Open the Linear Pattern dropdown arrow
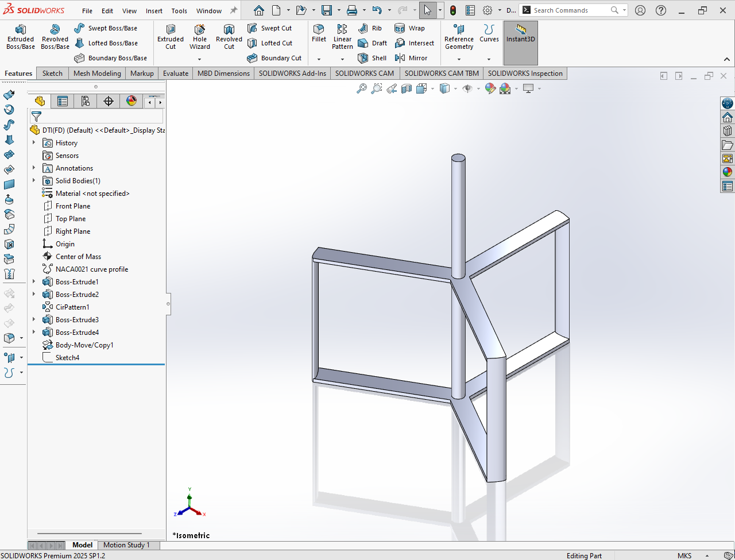This screenshot has height=560, width=735. click(x=342, y=59)
